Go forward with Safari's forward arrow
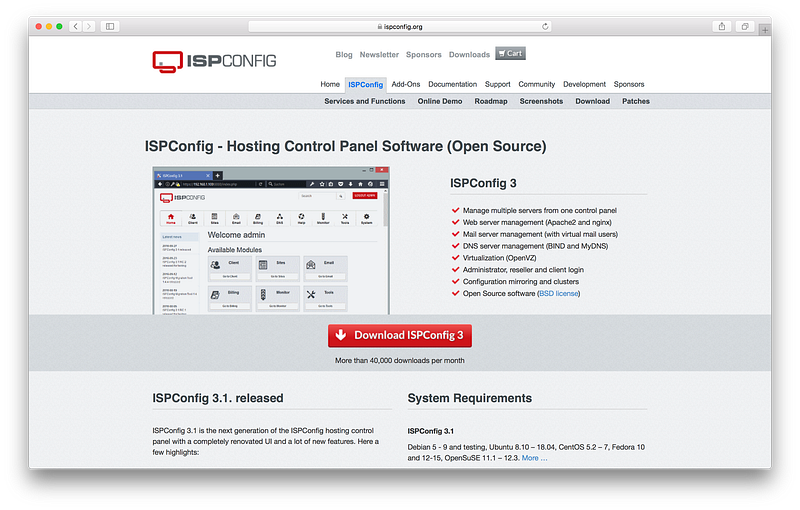The height and width of the screenshot is (510, 800). click(x=89, y=27)
